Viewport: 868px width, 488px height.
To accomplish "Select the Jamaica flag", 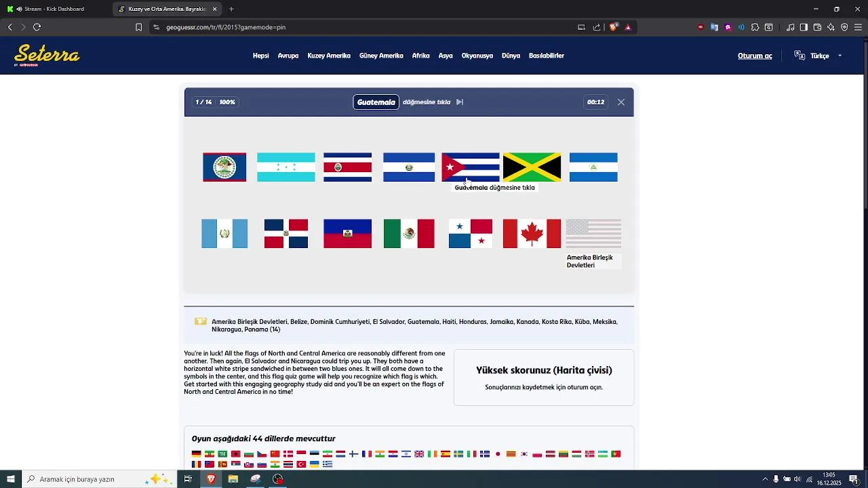I will pyautogui.click(x=532, y=167).
